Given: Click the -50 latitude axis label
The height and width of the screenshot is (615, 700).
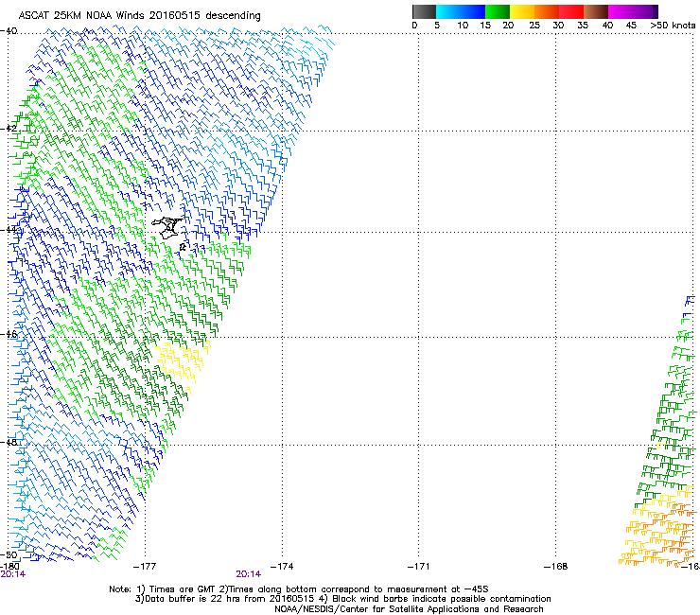Looking at the screenshot, I should pyautogui.click(x=9, y=555).
